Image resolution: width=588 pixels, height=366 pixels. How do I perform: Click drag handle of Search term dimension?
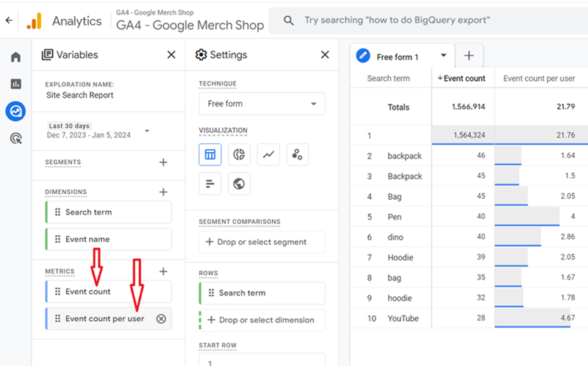click(57, 212)
